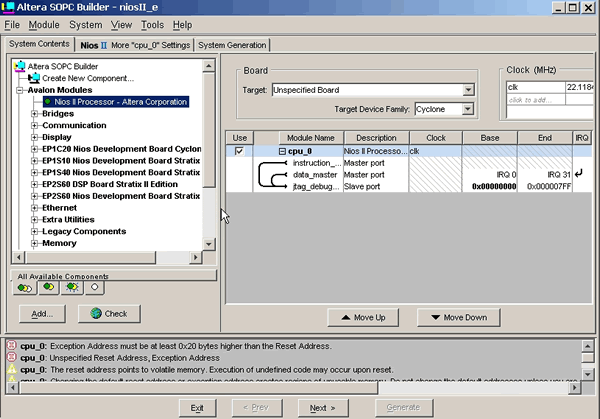Open the System menu

86,25
